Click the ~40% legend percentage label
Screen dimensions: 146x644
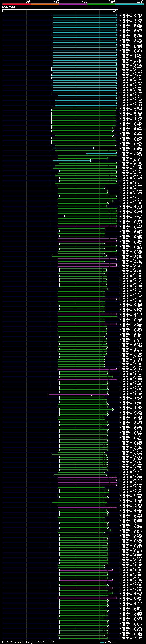coord(55,2)
